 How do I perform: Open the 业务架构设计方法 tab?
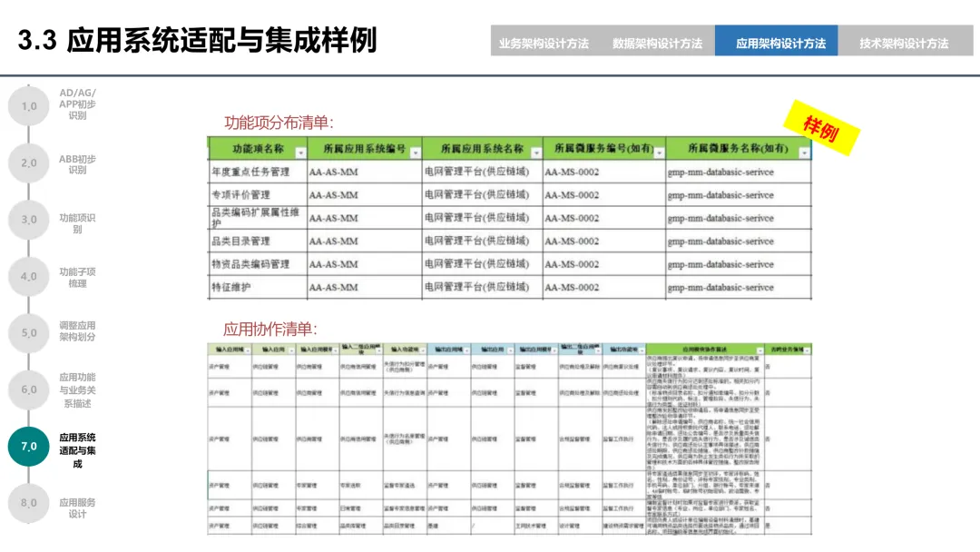pos(544,44)
